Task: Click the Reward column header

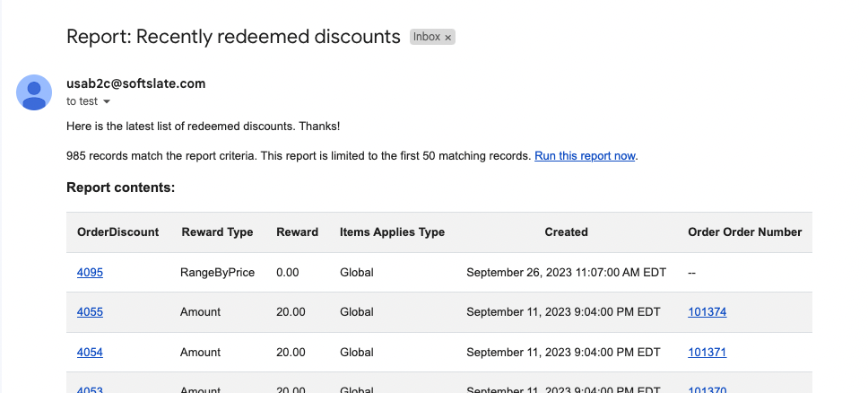Action: pos(298,232)
